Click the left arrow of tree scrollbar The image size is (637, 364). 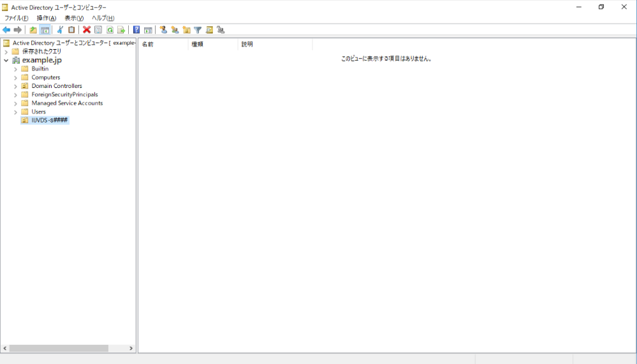point(5,348)
